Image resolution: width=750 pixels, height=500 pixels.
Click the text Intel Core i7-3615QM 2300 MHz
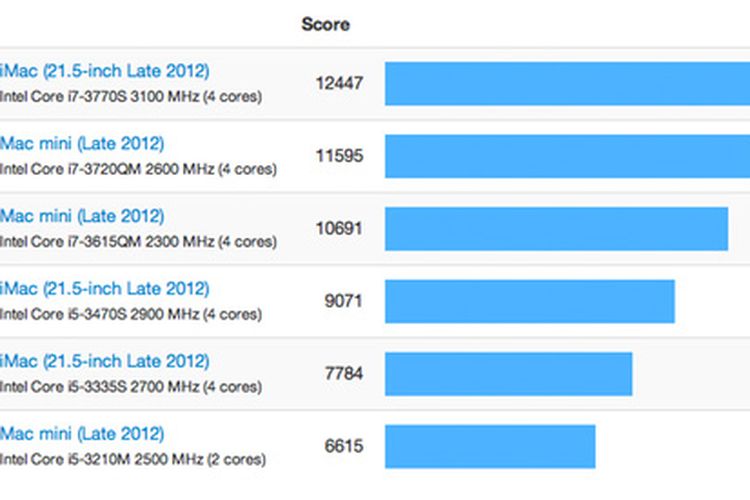point(107,242)
